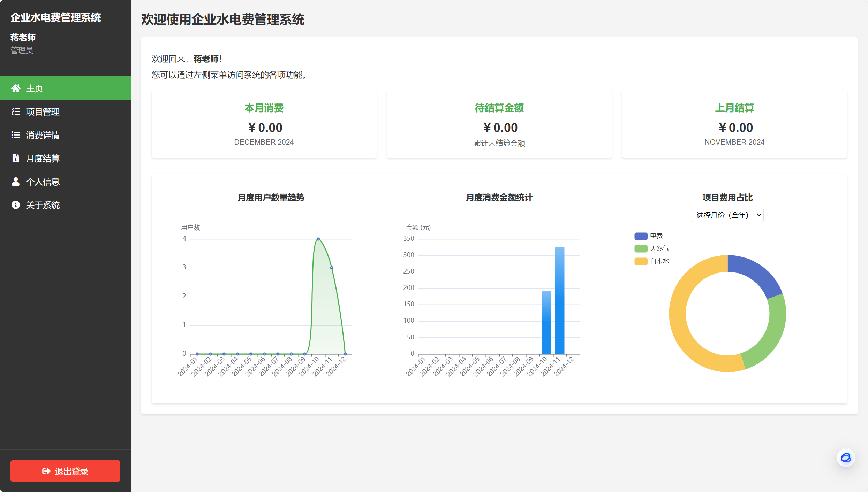Viewport: 868px width, 492px height.
Task: Click the 2024-10 bar in the consumption chart
Action: [546, 322]
